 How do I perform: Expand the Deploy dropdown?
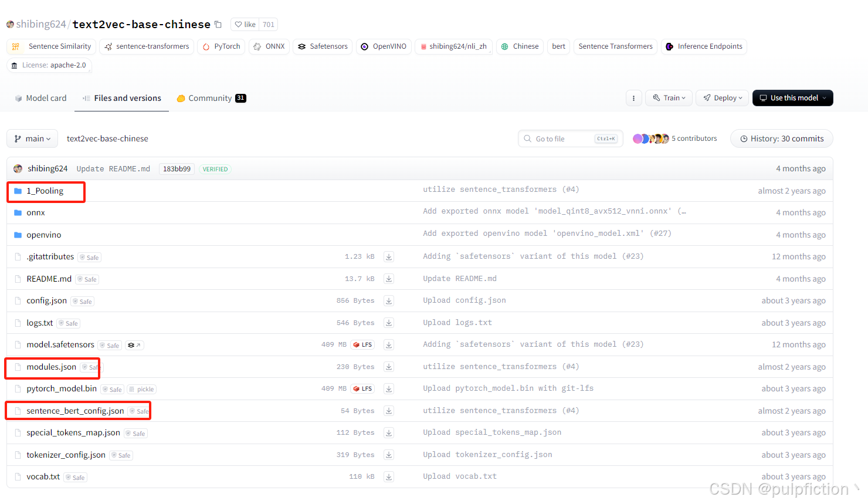pyautogui.click(x=723, y=98)
